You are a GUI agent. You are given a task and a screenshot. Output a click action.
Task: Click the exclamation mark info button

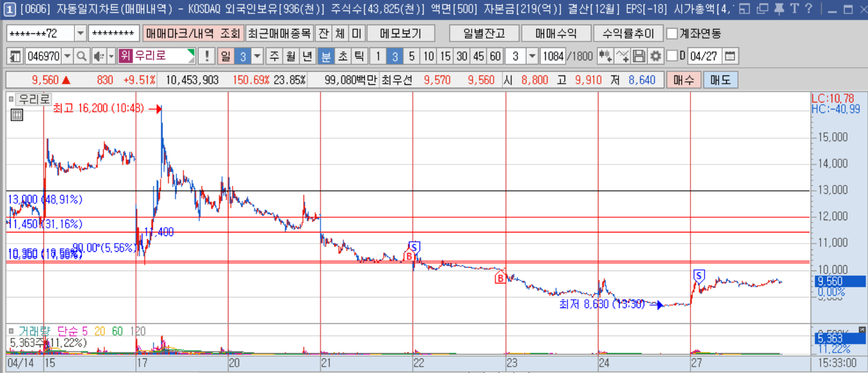pyautogui.click(x=206, y=56)
